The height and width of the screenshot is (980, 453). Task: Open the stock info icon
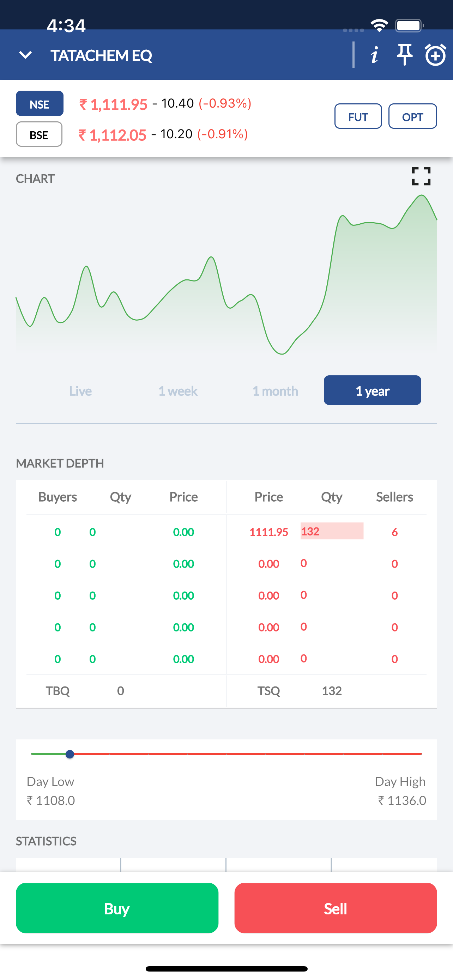375,55
